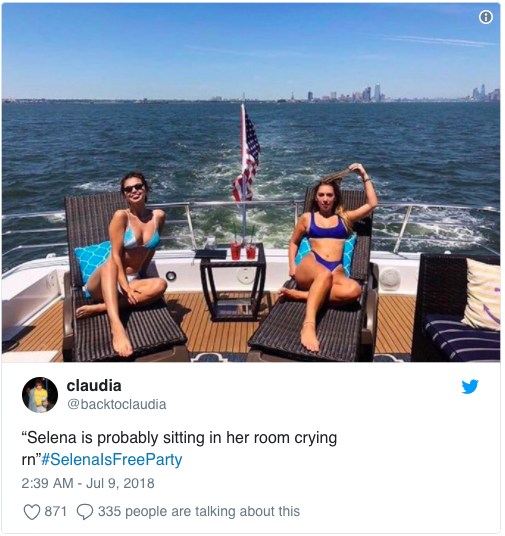505x536 pixels.
Task: Visit the @backtoclaudia handle link
Action: (x=117, y=404)
